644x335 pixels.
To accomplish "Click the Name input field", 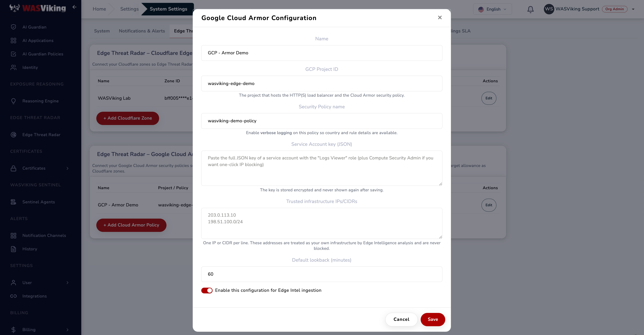I will (x=321, y=53).
